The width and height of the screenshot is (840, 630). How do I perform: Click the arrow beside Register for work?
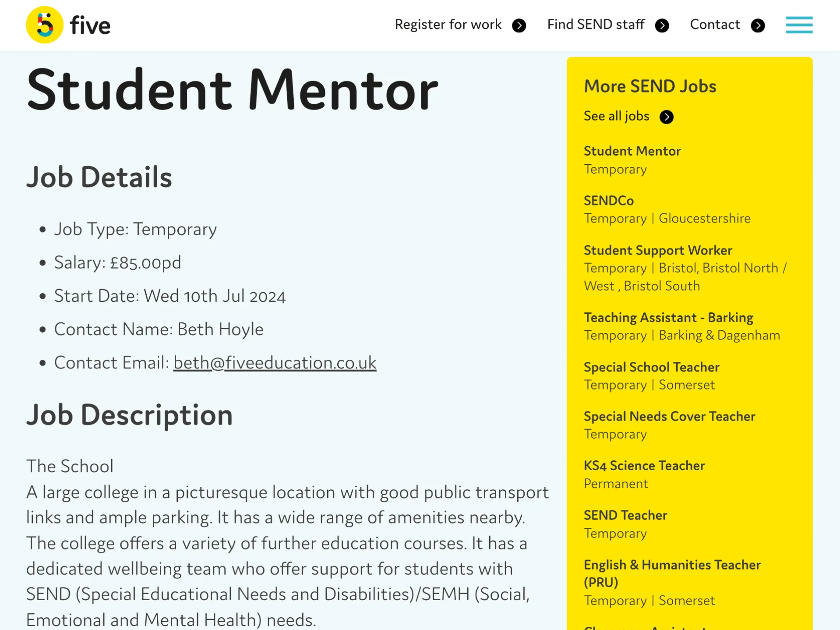tap(519, 26)
